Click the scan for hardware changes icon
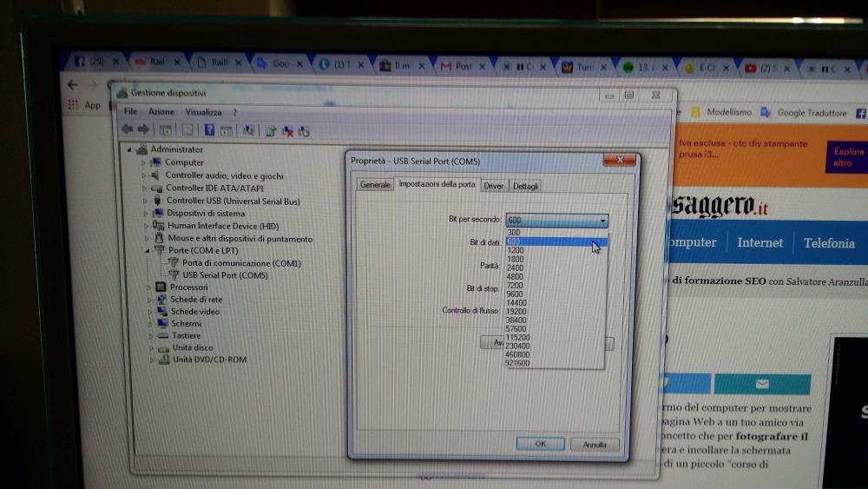The image size is (868, 489). (248, 130)
